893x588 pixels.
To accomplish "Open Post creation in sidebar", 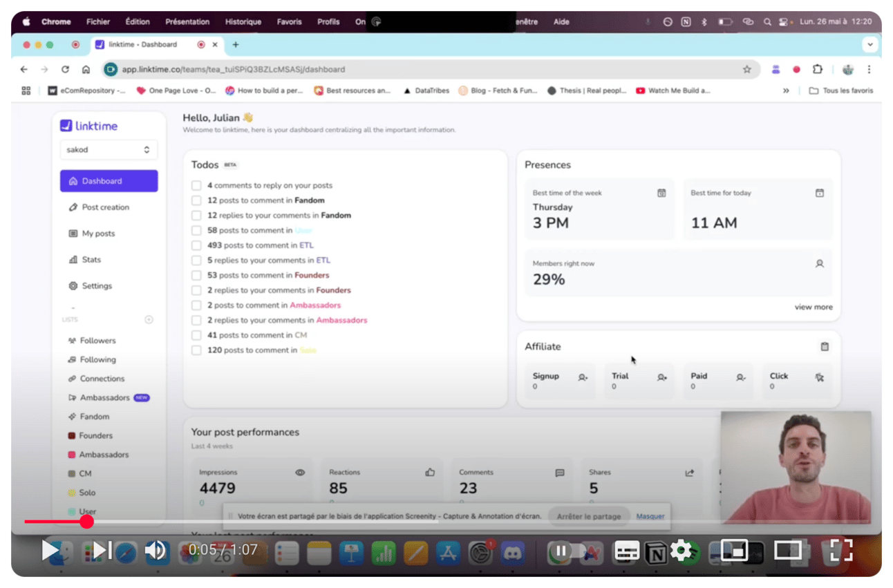I will coord(99,207).
